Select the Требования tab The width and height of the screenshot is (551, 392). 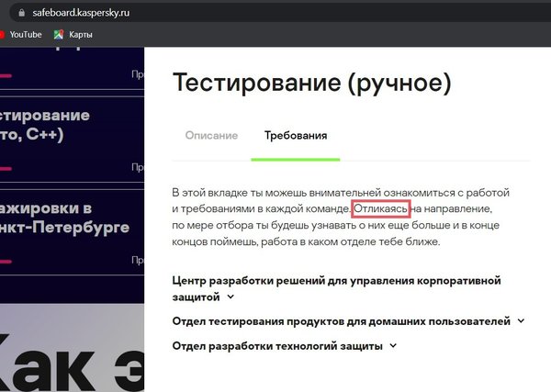coord(296,136)
